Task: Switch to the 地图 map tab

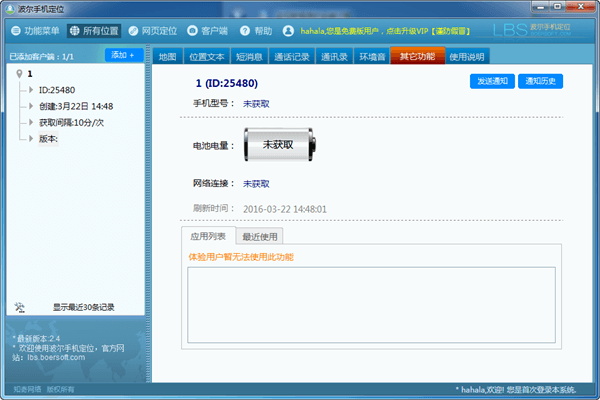Action: click(x=168, y=57)
